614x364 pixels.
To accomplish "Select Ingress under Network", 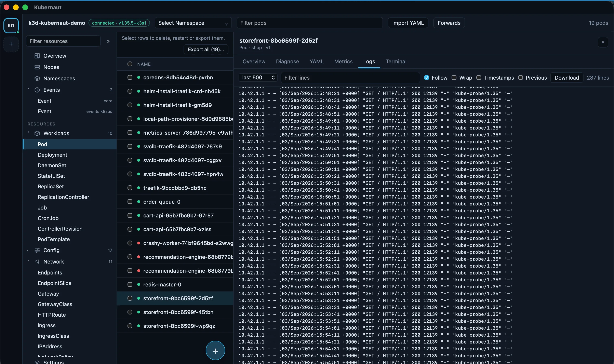I will (70, 325).
